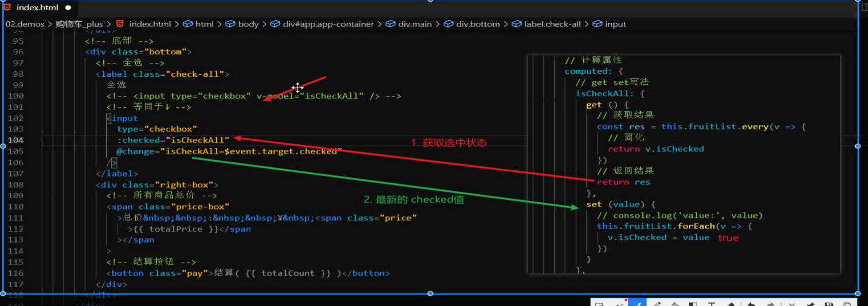Click "this.fruitList.forEach" in the pinned snippet

pyautogui.click(x=656, y=226)
